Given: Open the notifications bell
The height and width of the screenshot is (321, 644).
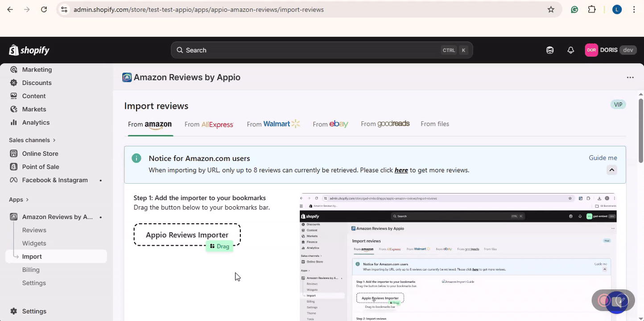Looking at the screenshot, I should 570,50.
